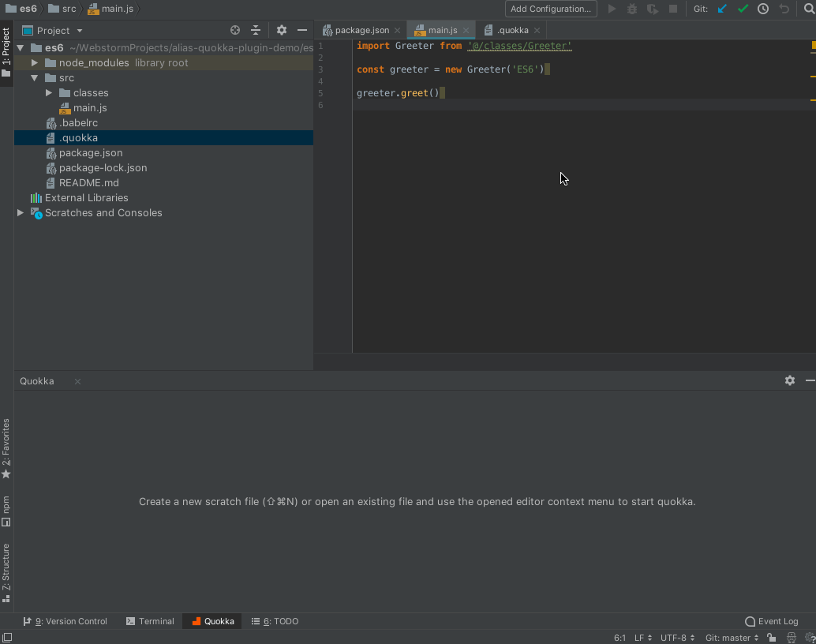
Task: Click the lock icon in the status bar
Action: tap(771, 638)
